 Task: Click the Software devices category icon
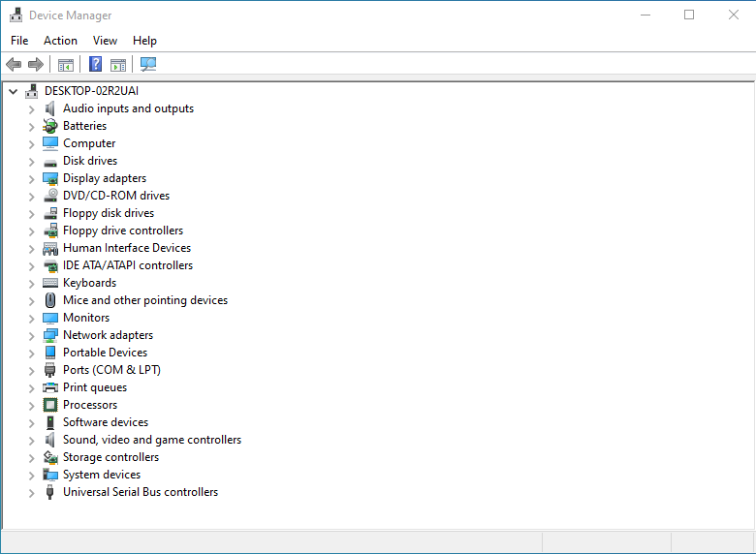pyautogui.click(x=50, y=422)
